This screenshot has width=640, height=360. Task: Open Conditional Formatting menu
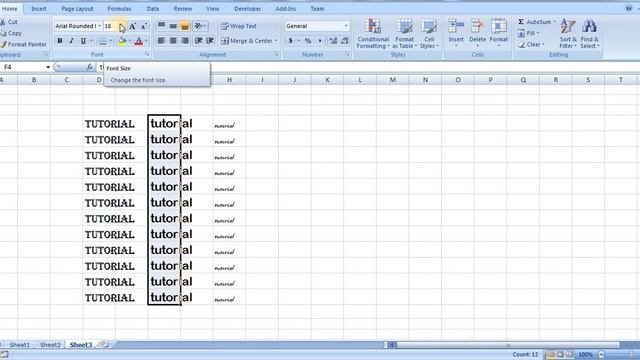[373, 33]
